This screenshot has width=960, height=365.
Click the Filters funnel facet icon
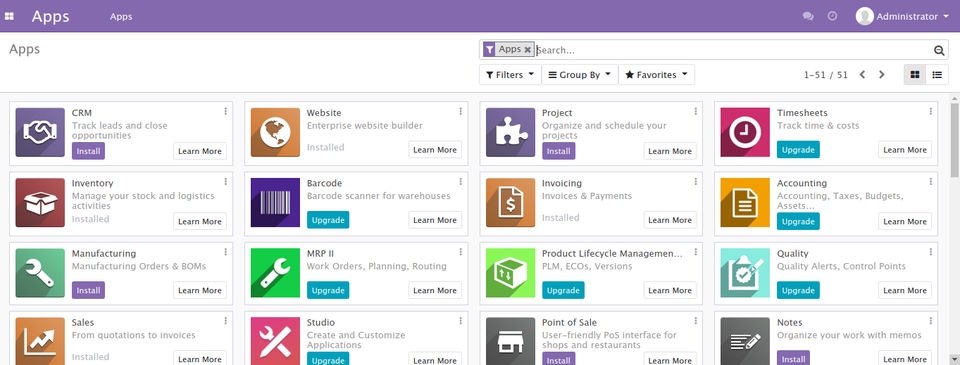point(489,50)
